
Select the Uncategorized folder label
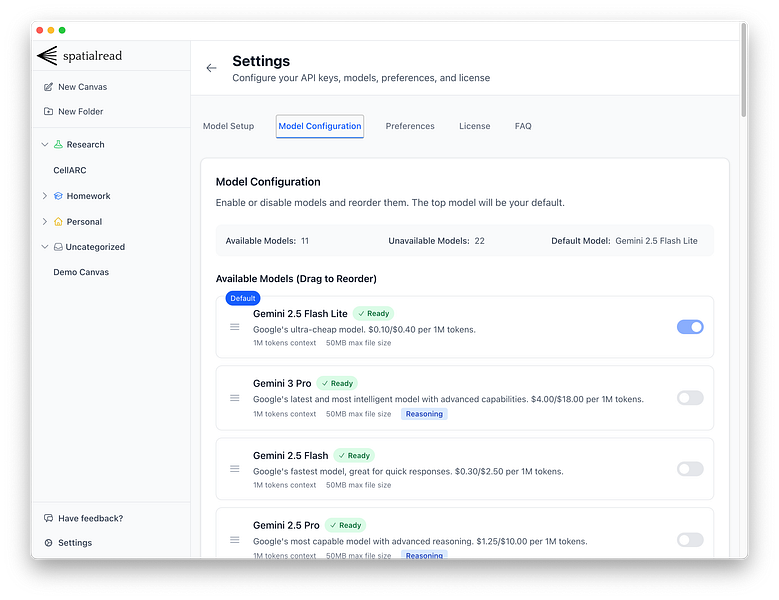coord(95,247)
